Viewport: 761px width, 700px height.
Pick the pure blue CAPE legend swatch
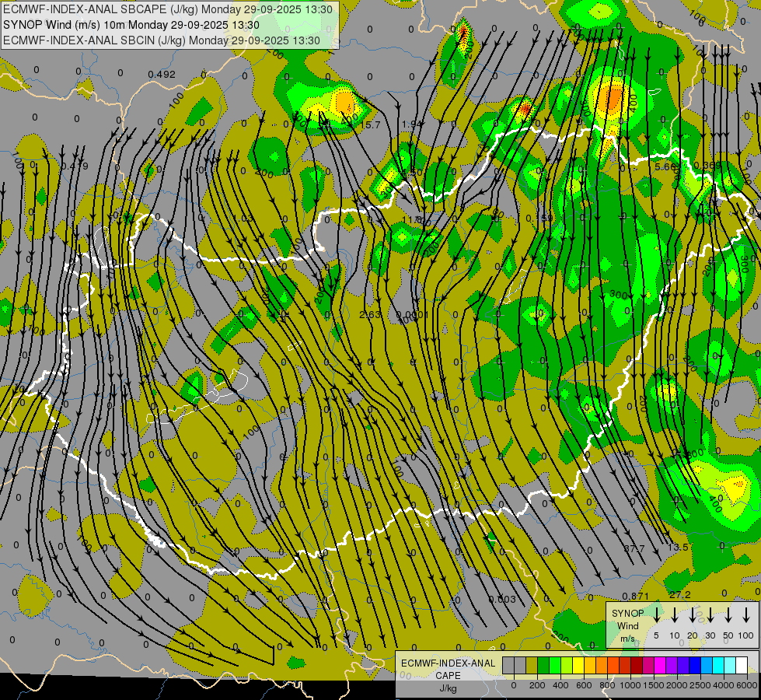pyautogui.click(x=694, y=666)
